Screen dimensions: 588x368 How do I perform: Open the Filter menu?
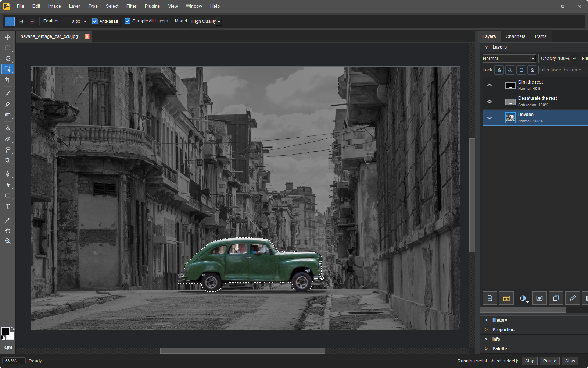131,6
